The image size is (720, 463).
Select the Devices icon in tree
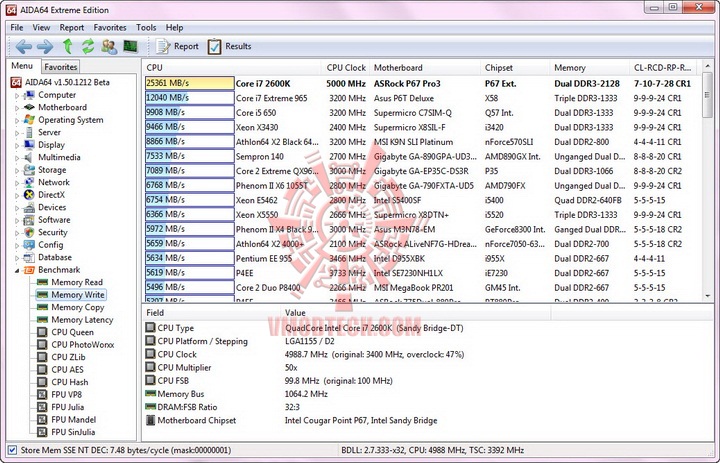[29, 207]
